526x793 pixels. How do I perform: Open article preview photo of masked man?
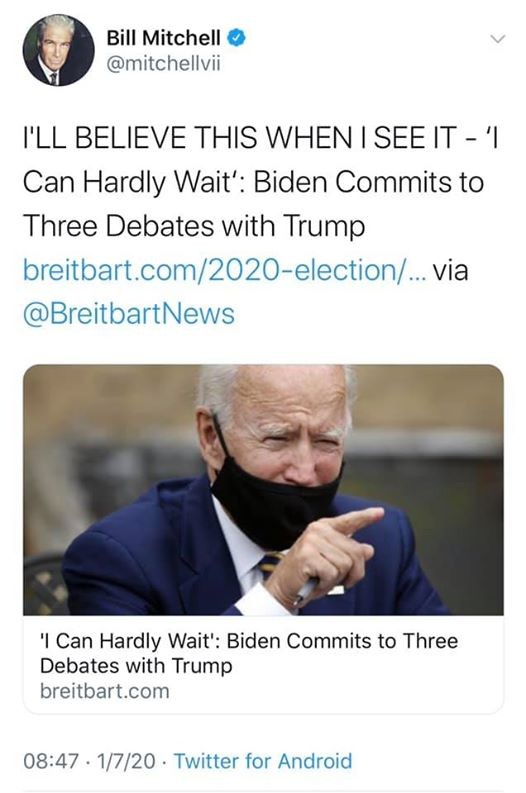pos(263,490)
